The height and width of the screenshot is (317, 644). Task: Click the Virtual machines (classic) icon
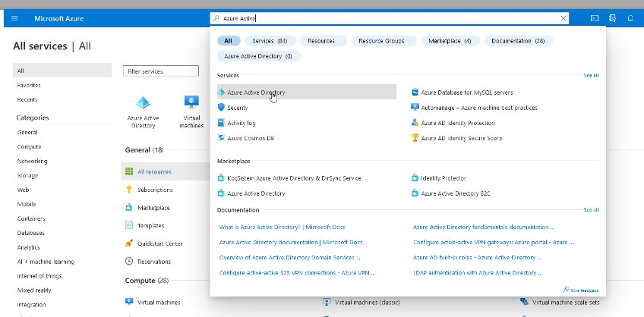coord(327,303)
